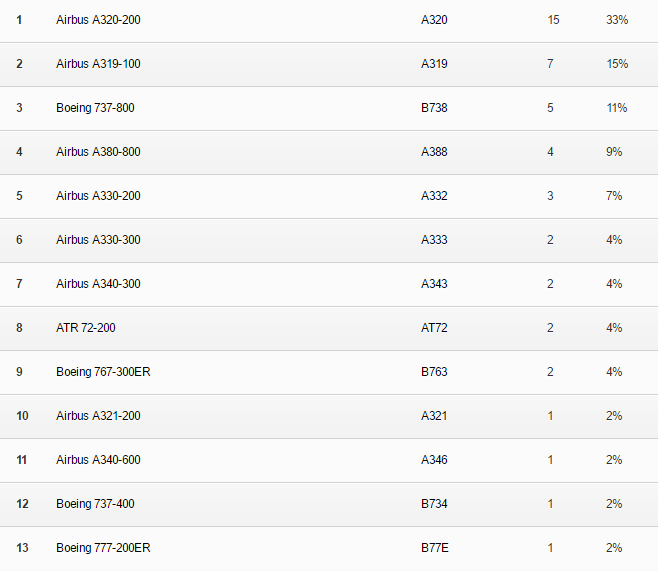The height and width of the screenshot is (573, 658).
Task: Select the Airbus A319-100 row name
Action: coord(98,64)
